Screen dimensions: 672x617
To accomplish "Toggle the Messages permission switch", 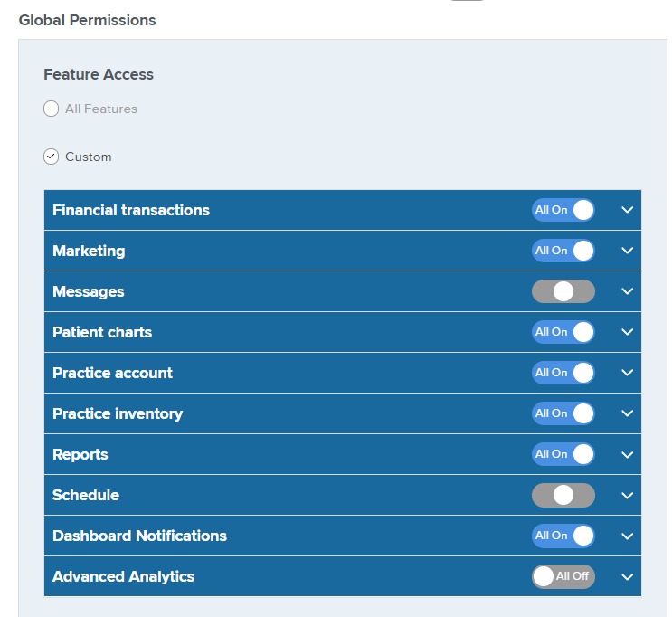I will (563, 291).
